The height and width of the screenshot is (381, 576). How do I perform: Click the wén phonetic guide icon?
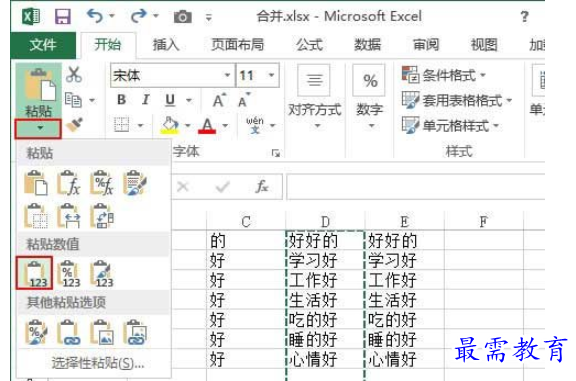(255, 125)
